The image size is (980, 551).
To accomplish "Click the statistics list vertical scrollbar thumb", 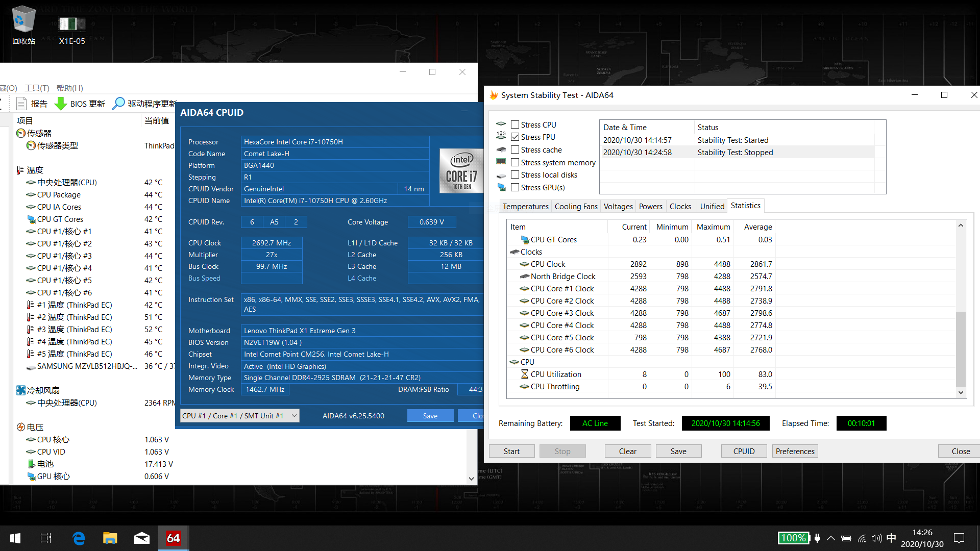I will pyautogui.click(x=961, y=348).
